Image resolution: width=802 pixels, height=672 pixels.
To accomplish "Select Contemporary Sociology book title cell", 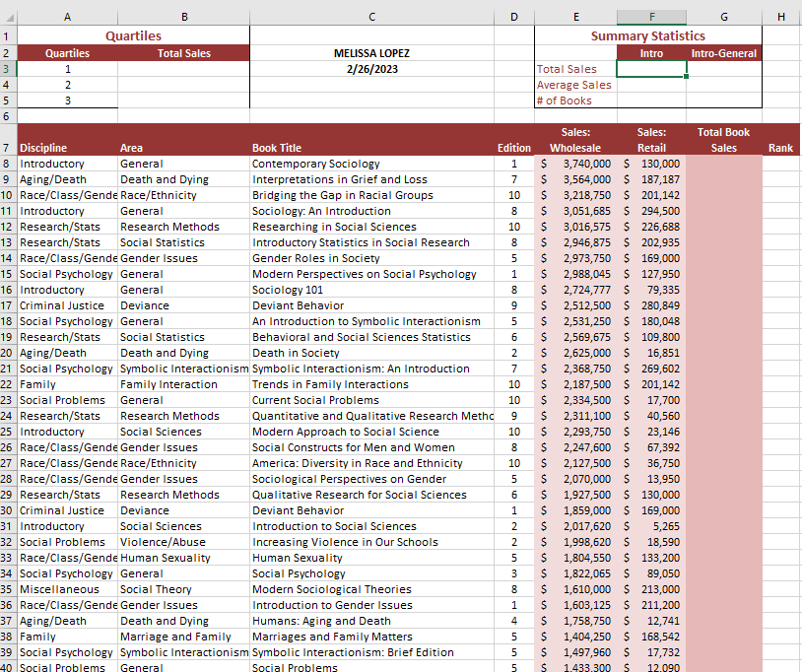I will click(x=371, y=164).
